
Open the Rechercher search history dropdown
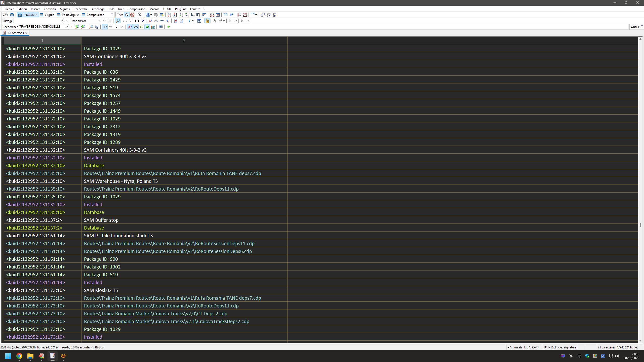(67, 27)
